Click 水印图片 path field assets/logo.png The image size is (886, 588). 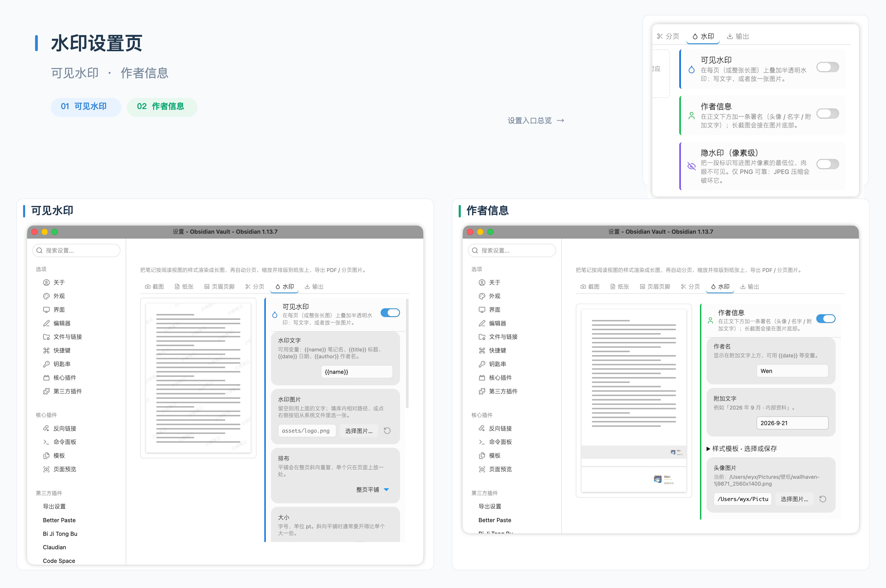307,431
